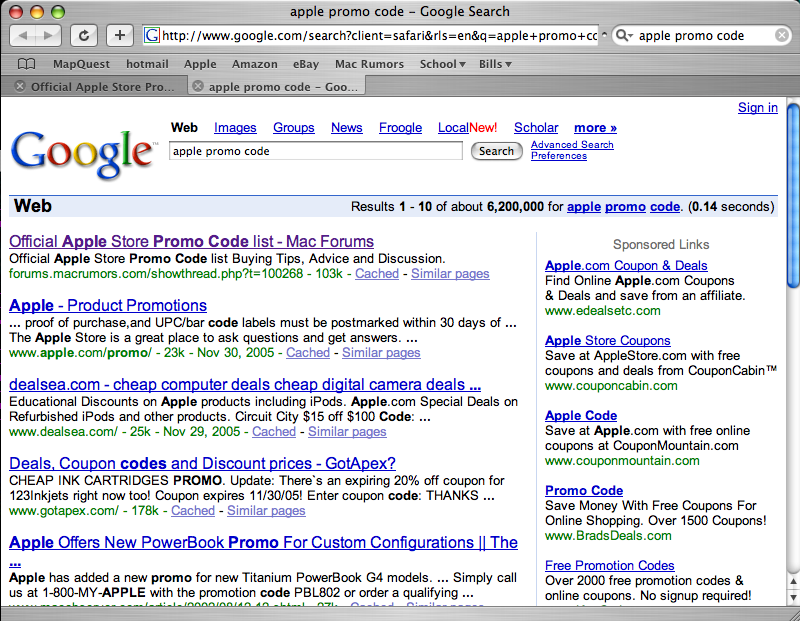Click the scrollbar up arrow
The height and width of the screenshot is (621, 800).
793,581
